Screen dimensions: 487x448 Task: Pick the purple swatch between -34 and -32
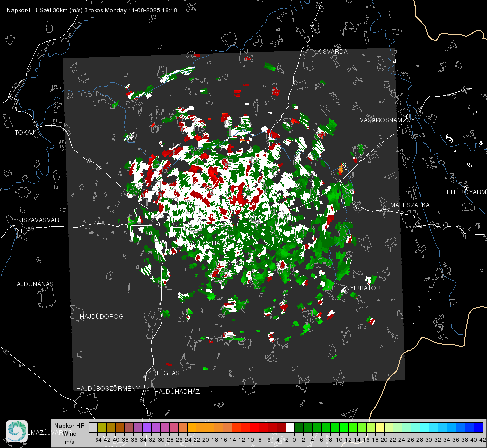click(147, 427)
